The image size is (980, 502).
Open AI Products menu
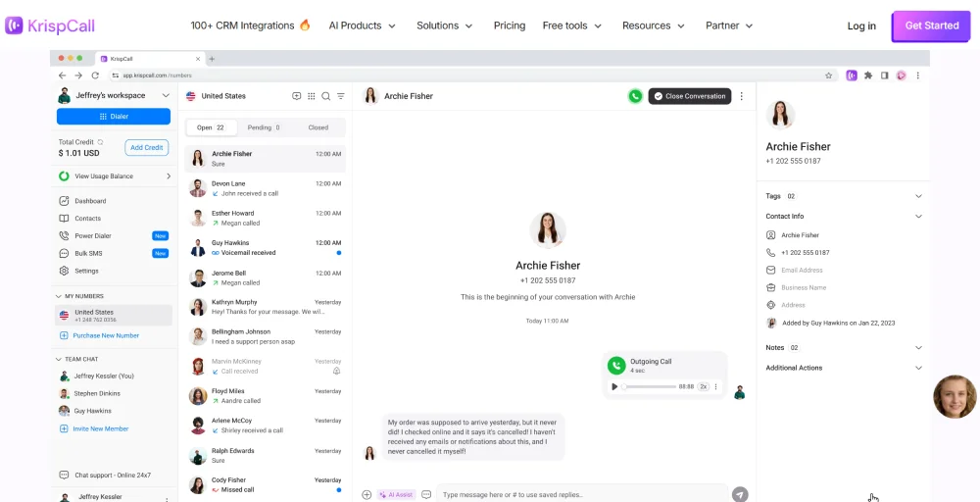pos(363,25)
